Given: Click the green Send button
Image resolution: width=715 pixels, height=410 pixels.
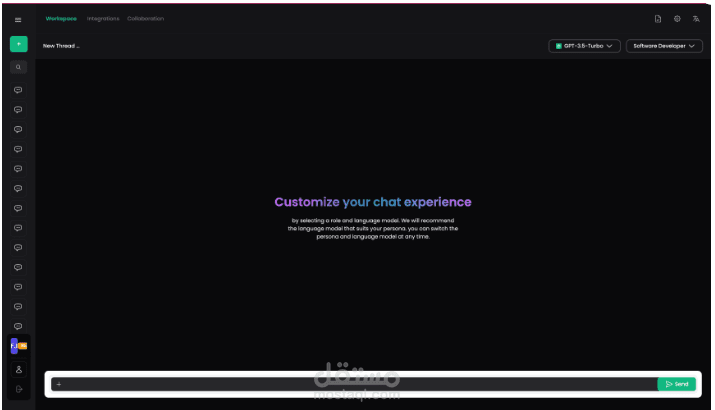Looking at the screenshot, I should point(677,384).
